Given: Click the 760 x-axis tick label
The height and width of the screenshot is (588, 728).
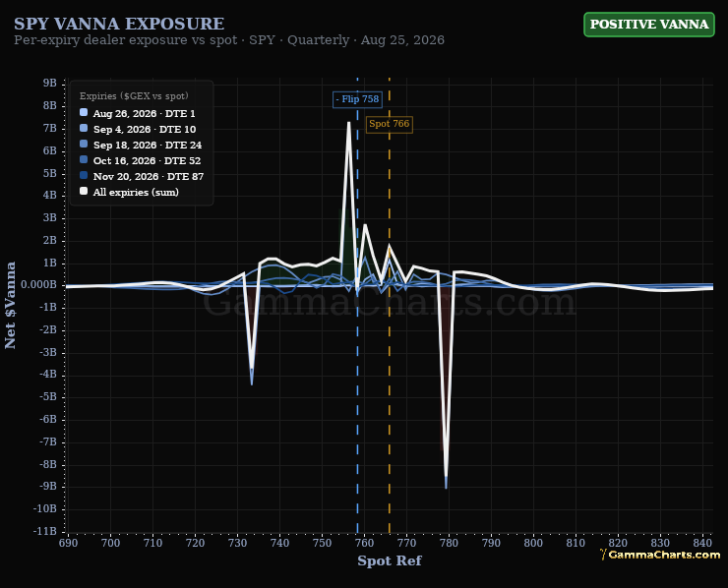Looking at the screenshot, I should tap(364, 543).
